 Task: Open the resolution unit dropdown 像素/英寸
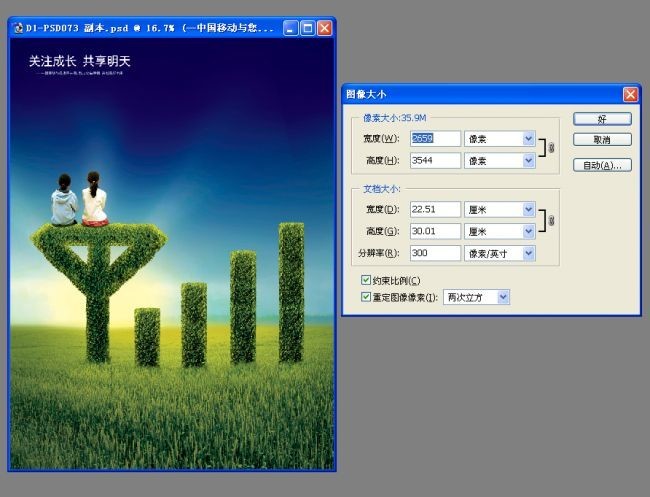point(500,253)
